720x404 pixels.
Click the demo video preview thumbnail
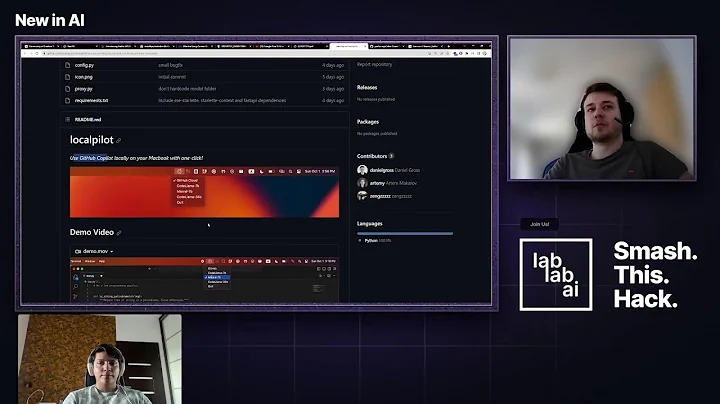(204, 281)
